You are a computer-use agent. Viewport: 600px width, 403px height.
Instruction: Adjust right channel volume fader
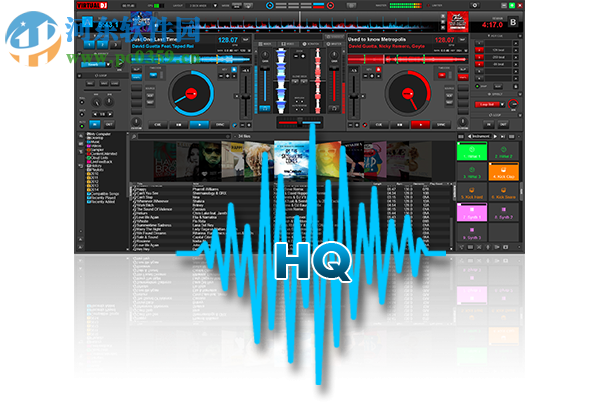pyautogui.click(x=334, y=86)
